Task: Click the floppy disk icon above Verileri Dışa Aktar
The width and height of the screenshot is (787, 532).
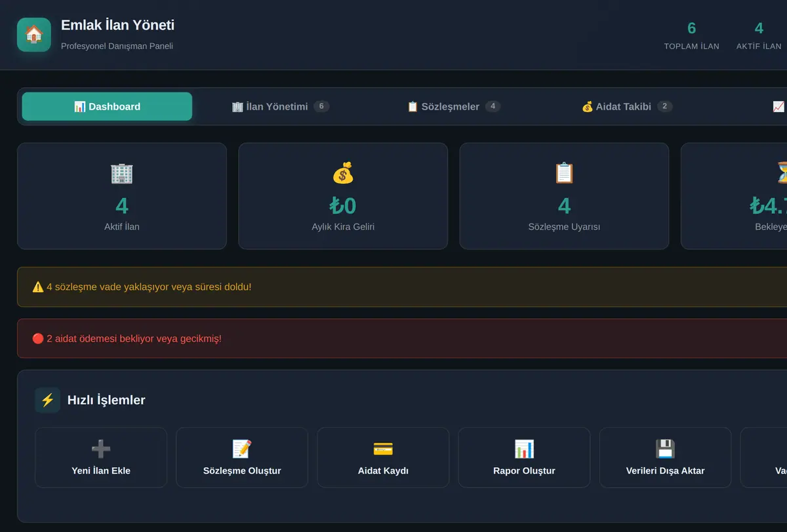Action: (665, 449)
